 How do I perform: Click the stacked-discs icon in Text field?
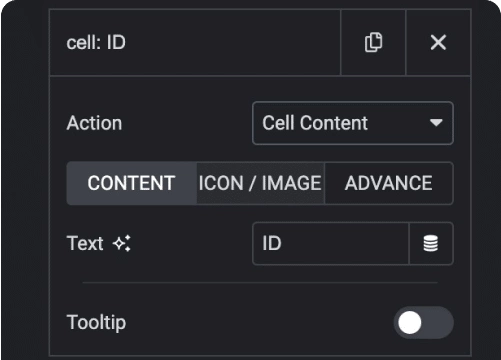tap(431, 243)
